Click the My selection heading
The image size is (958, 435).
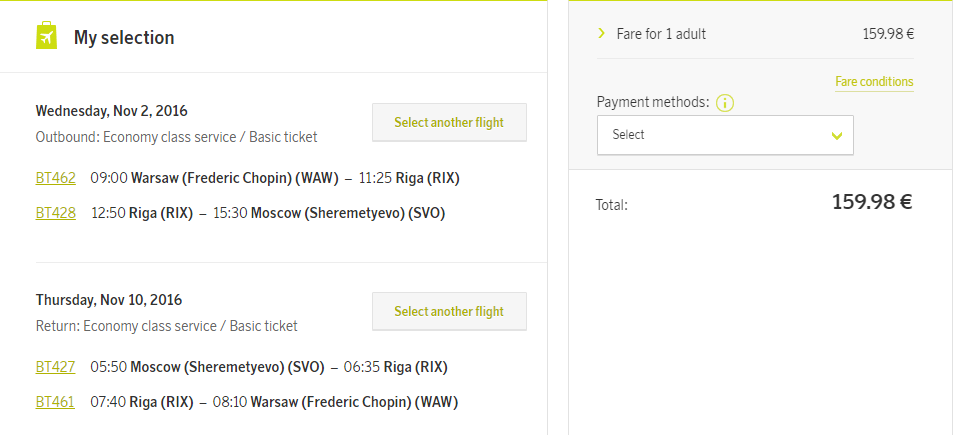[x=124, y=37]
